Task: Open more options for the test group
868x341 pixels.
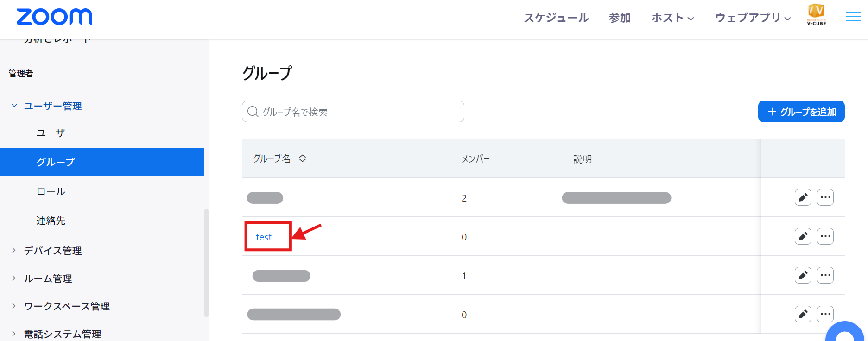Action: click(825, 236)
